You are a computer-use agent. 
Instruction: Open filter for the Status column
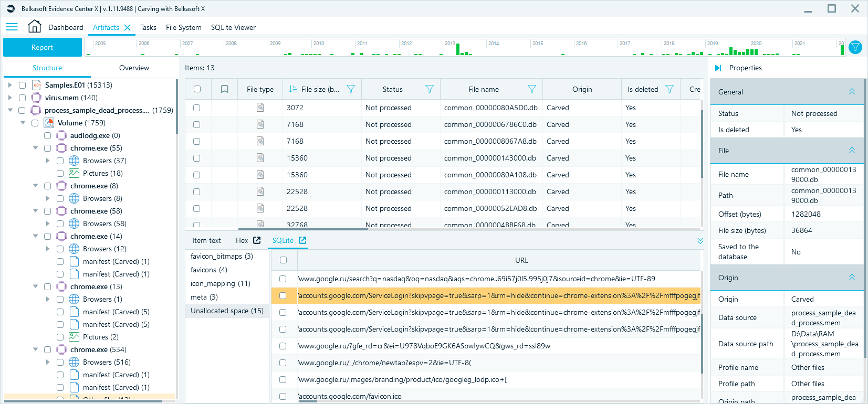[x=429, y=89]
